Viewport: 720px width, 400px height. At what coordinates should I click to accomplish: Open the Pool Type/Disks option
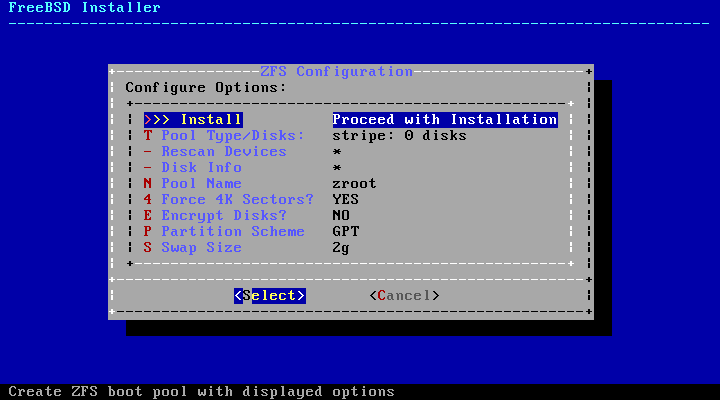pos(232,135)
